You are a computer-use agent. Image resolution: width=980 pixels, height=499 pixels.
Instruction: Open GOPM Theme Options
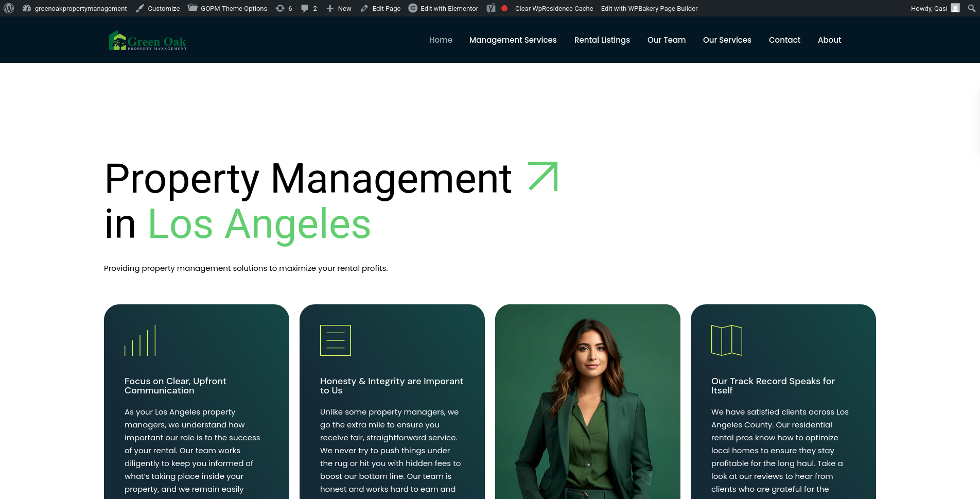coord(227,8)
